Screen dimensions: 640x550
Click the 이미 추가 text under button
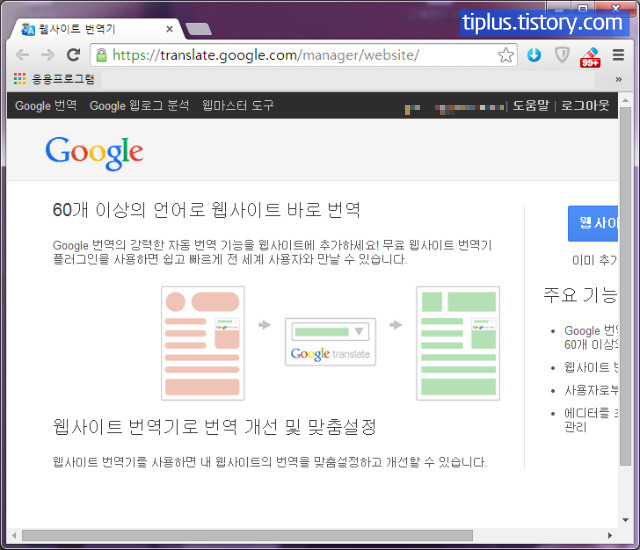(x=595, y=260)
